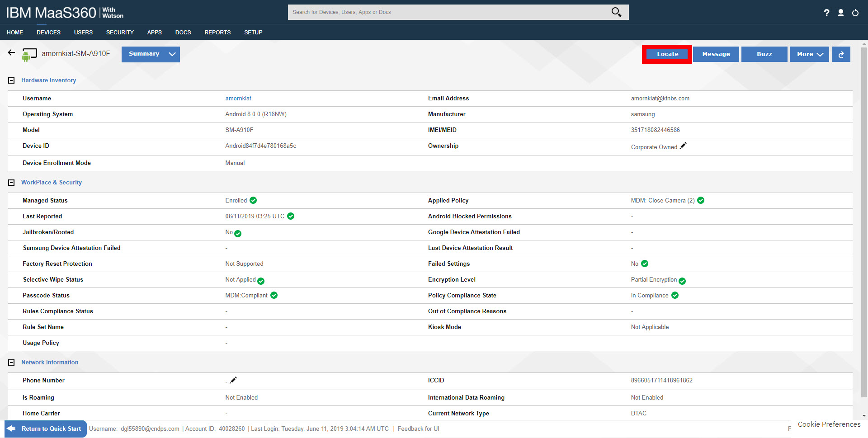Select the ICCID value 8966051711418961862
Screen dimensions: 868x438
[x=661, y=380]
